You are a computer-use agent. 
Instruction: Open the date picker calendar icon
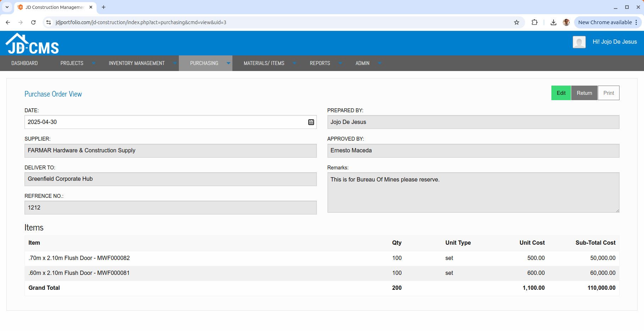pos(311,122)
